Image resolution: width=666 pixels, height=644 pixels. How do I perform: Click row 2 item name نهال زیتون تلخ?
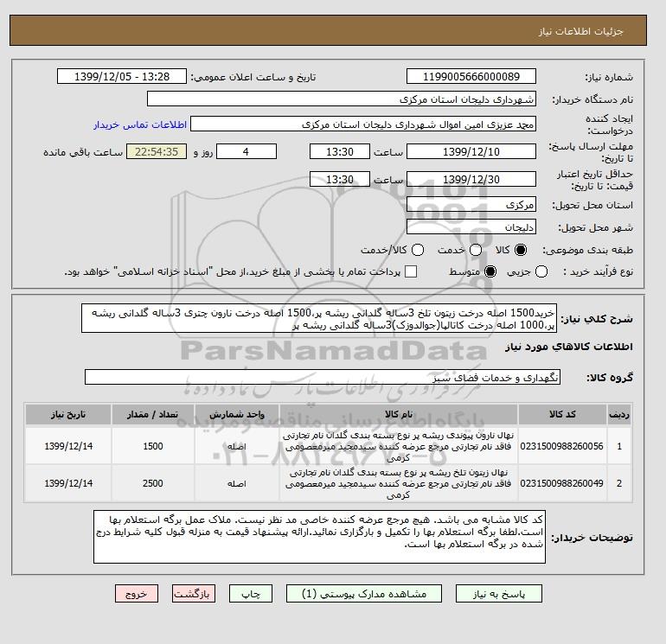pyautogui.click(x=399, y=483)
